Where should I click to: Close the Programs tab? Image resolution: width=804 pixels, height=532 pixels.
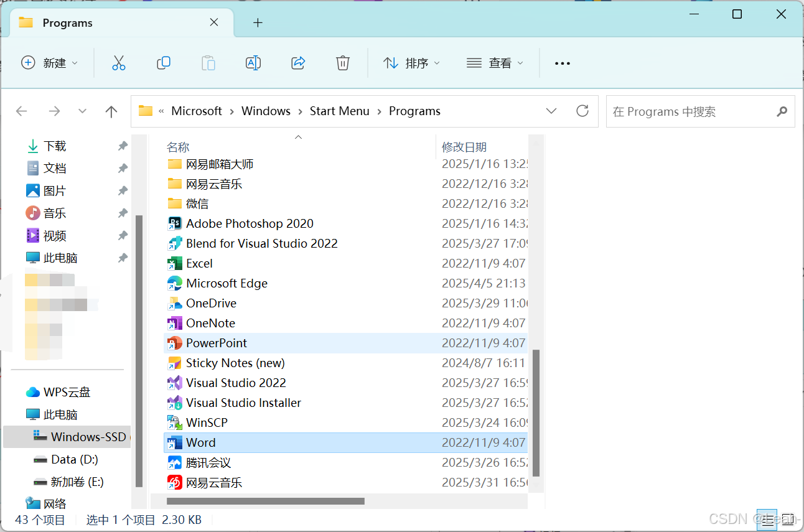click(213, 22)
